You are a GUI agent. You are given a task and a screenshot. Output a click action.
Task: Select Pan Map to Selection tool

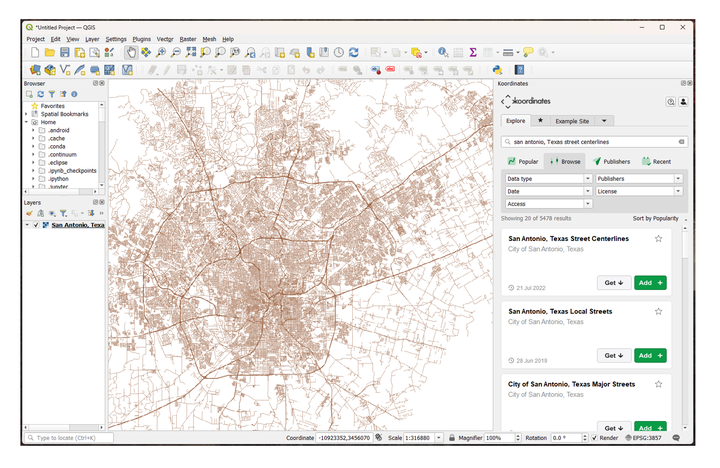146,52
